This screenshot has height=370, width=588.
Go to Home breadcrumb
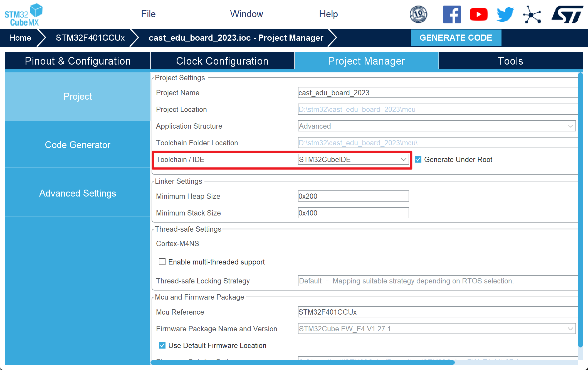[x=20, y=38]
